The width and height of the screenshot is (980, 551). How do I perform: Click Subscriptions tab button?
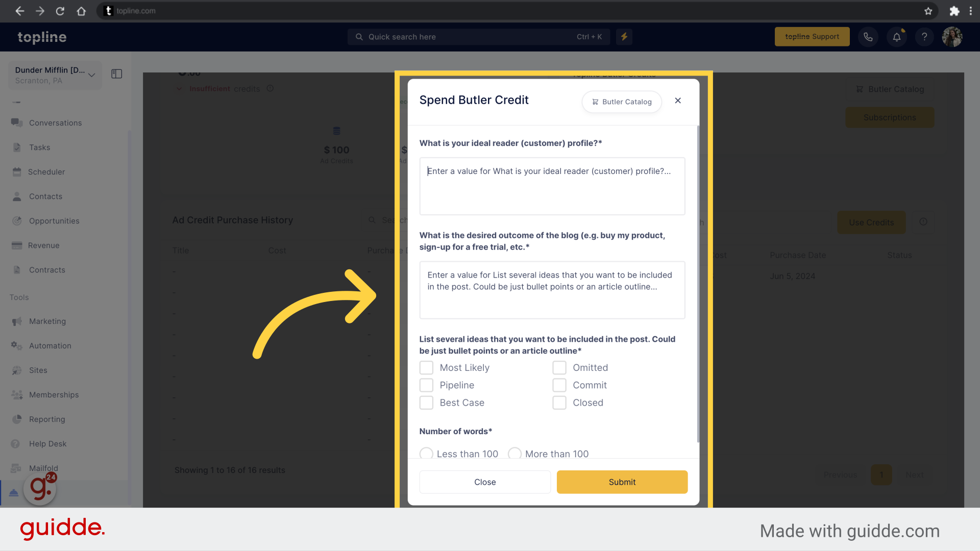click(890, 117)
